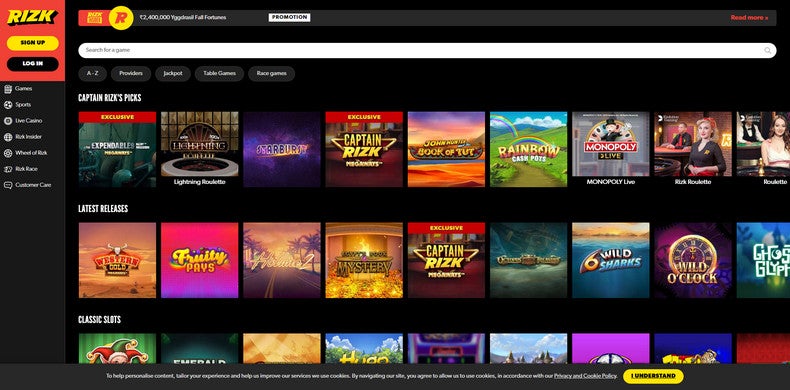The width and height of the screenshot is (790, 390).
Task: Open the Starburst game tile
Action: pos(282,150)
